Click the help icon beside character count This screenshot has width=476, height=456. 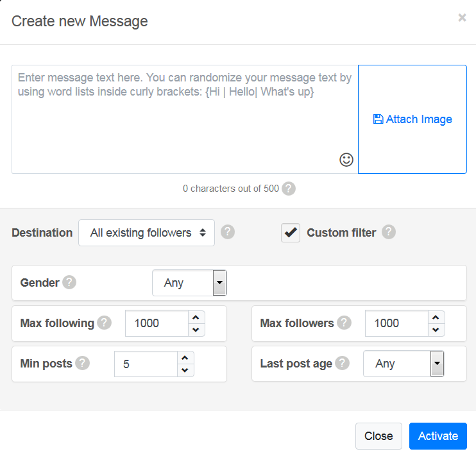click(x=289, y=189)
